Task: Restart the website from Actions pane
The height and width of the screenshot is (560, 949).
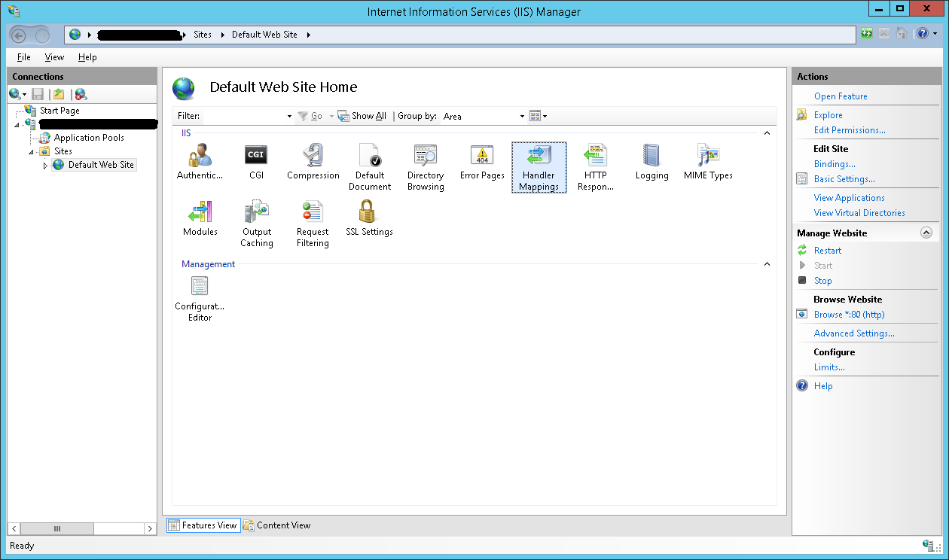Action: (x=828, y=251)
